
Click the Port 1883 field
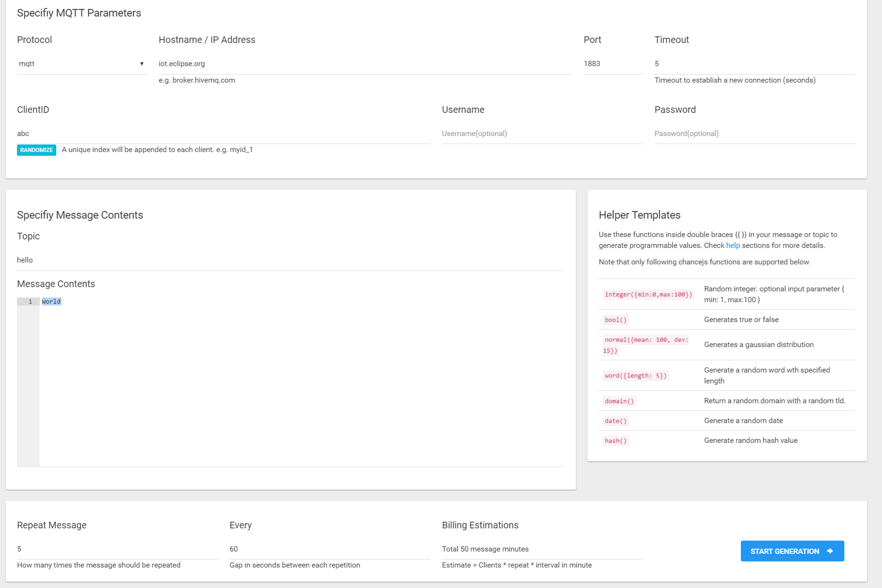[x=612, y=64]
